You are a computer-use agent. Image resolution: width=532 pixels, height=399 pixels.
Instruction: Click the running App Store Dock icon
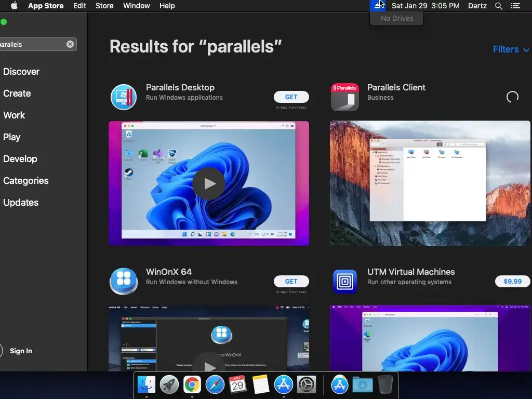(x=283, y=385)
